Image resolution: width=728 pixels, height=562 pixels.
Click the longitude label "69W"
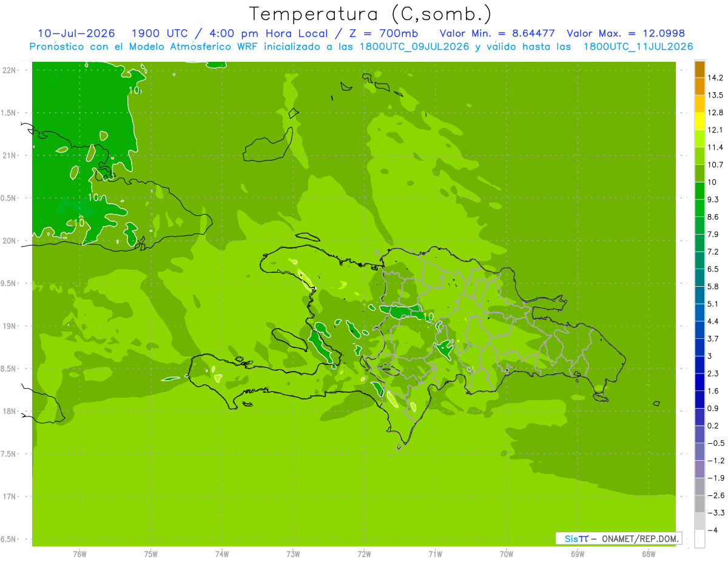click(x=578, y=554)
